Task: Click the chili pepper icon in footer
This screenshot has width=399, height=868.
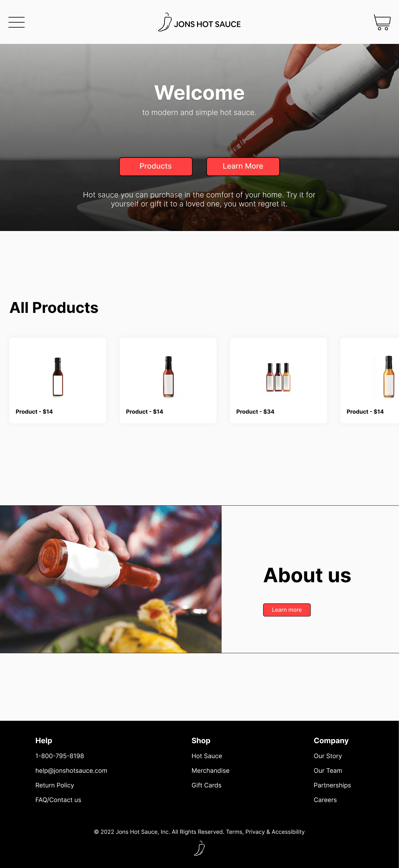Action: (199, 848)
